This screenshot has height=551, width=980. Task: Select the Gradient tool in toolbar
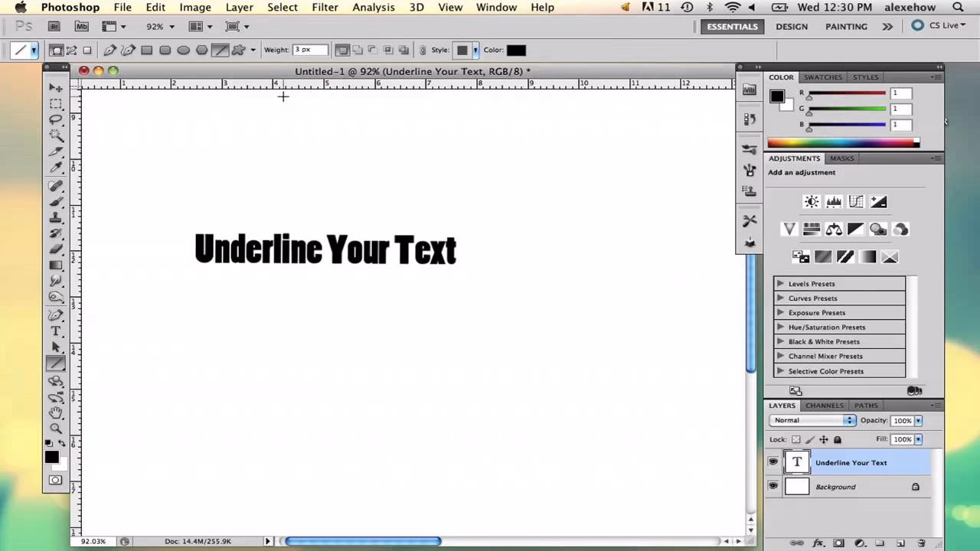coord(55,264)
